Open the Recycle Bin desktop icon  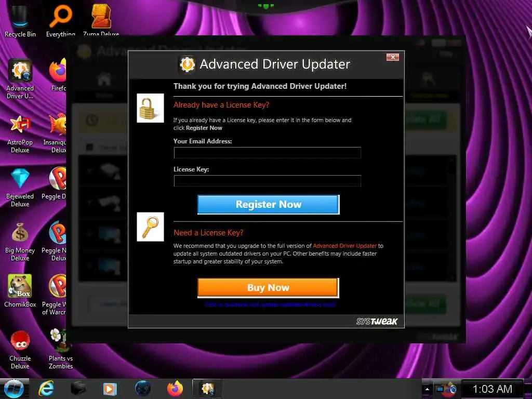(x=20, y=20)
